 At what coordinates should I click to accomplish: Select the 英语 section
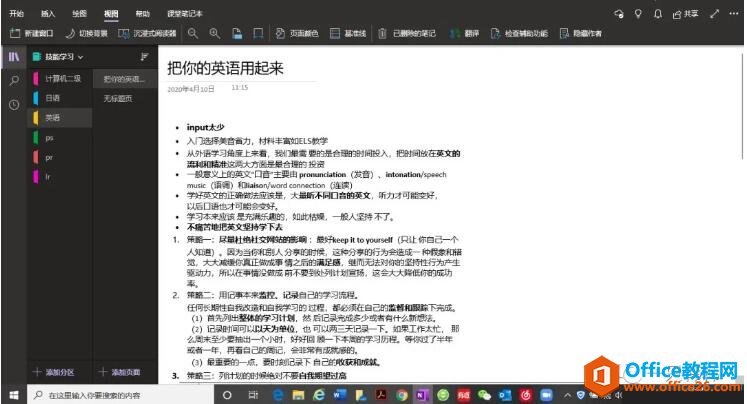point(60,118)
